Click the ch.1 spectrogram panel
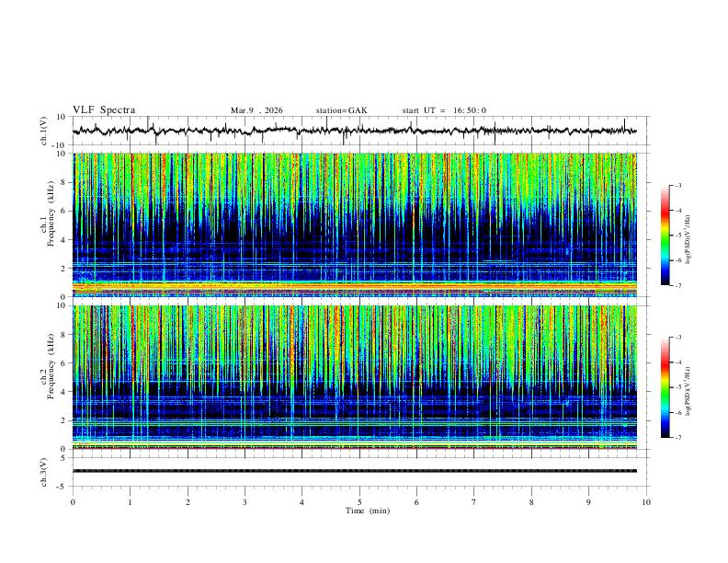The image size is (728, 563). tap(354, 224)
